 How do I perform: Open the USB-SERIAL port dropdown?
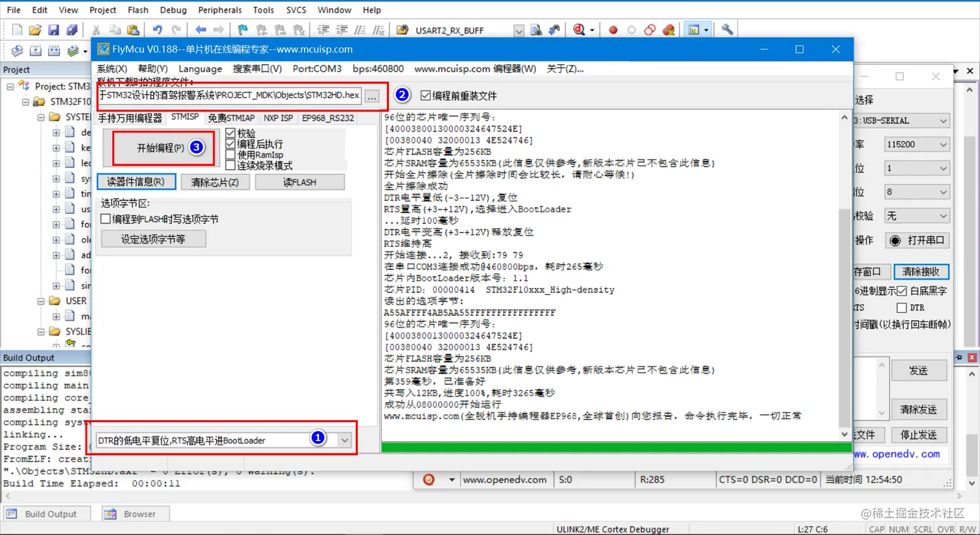click(943, 121)
